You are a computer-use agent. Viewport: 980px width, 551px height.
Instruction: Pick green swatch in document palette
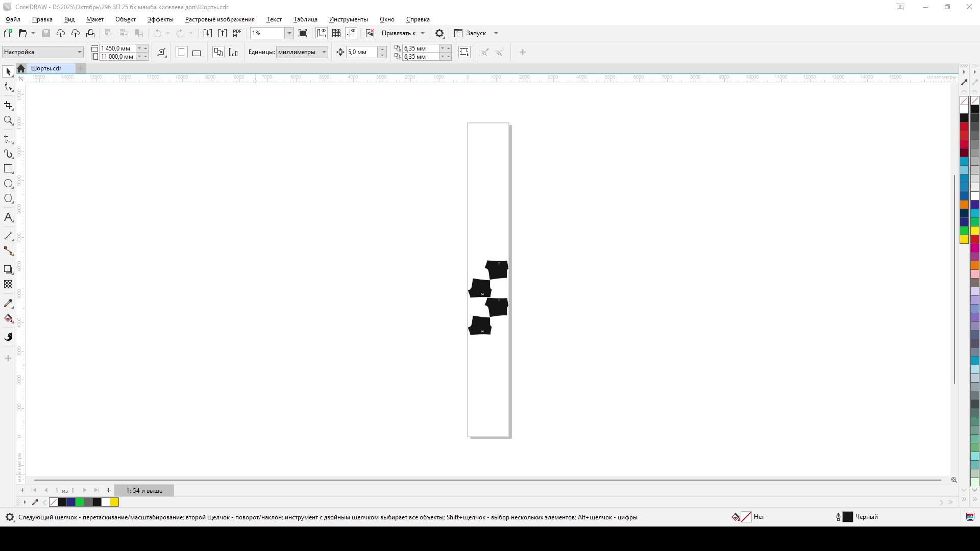pos(80,503)
